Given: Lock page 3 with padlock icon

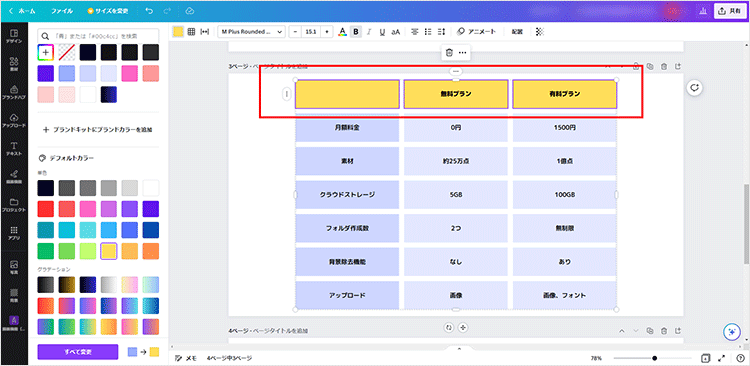Looking at the screenshot, I should click(x=636, y=67).
